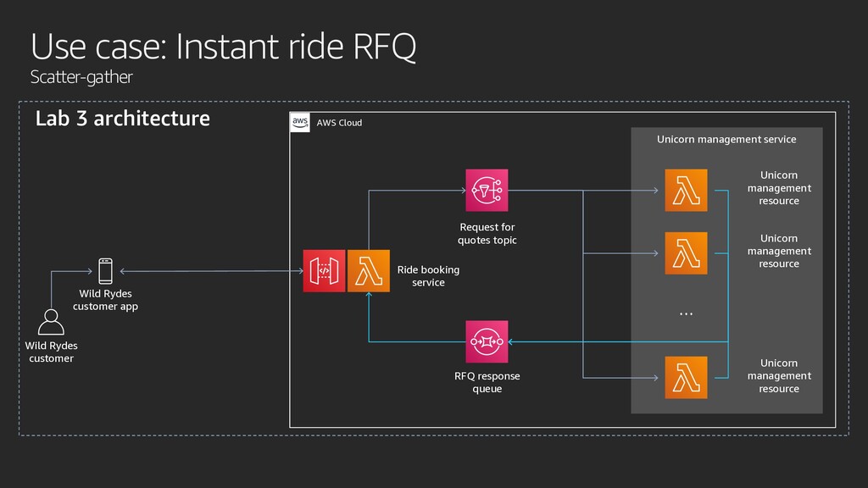Click the topmost Unicorn management Lambda icon
Screen dimensions: 868x488
click(x=687, y=191)
